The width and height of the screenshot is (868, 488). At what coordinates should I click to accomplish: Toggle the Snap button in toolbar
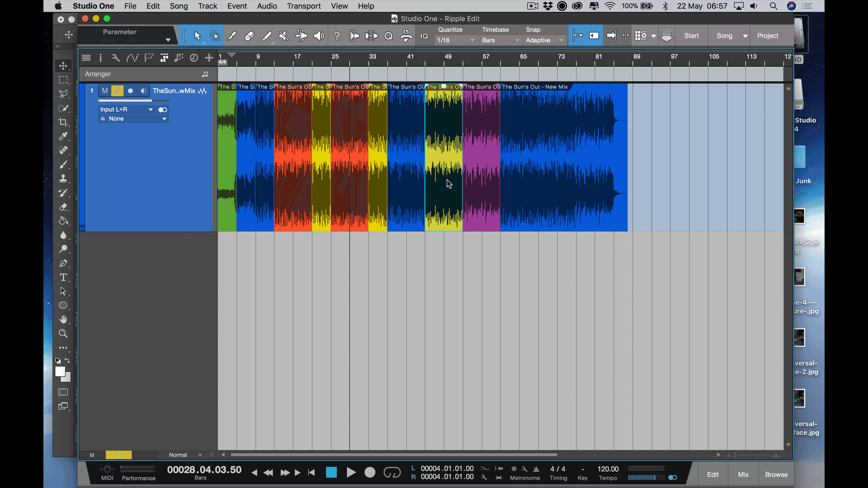click(x=577, y=36)
